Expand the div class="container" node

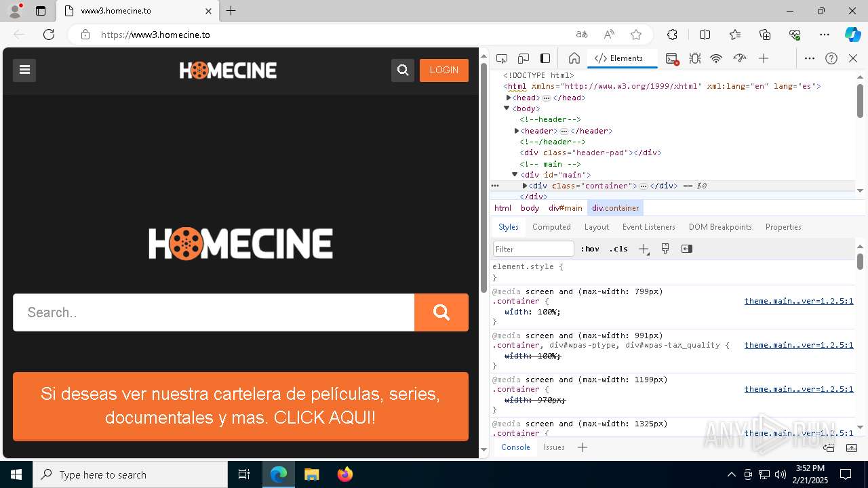525,186
